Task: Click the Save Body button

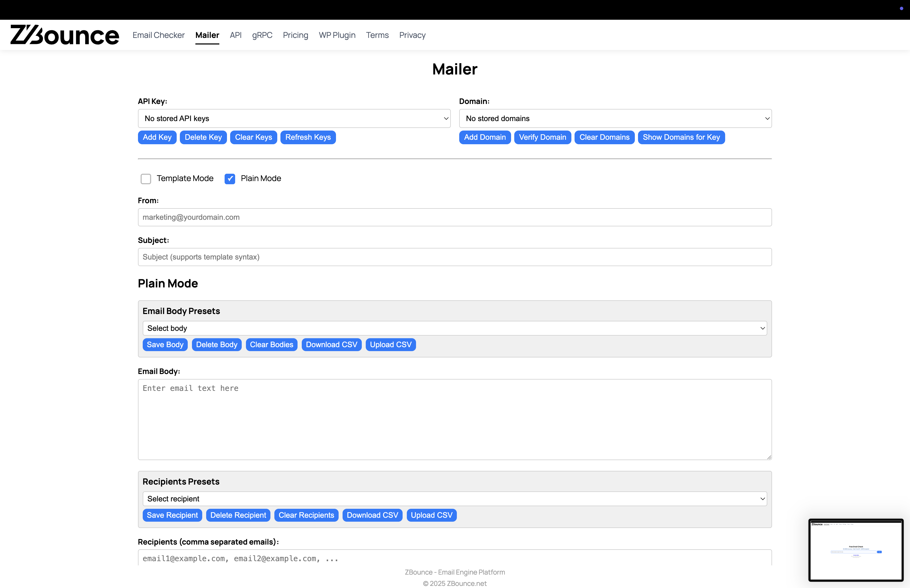Action: 165,345
